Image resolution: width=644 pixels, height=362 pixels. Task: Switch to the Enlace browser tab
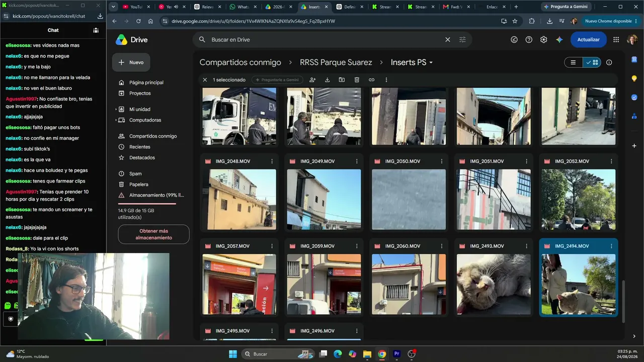491,7
